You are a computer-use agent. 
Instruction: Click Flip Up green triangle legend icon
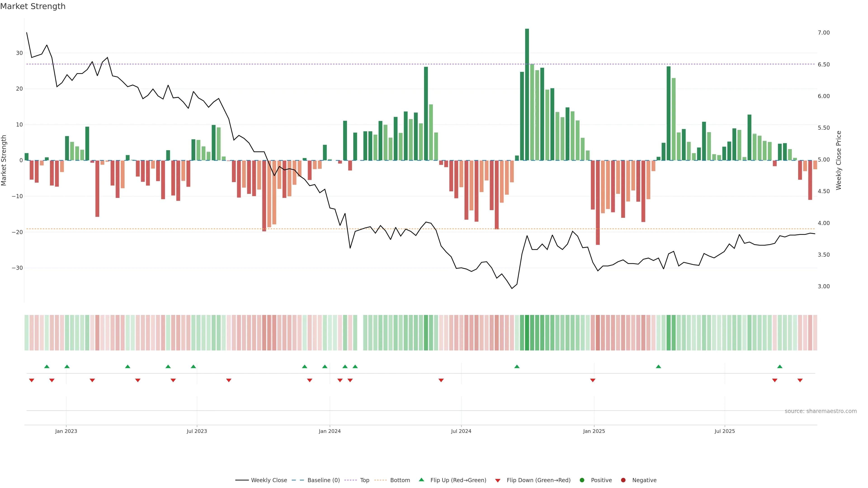point(421,480)
